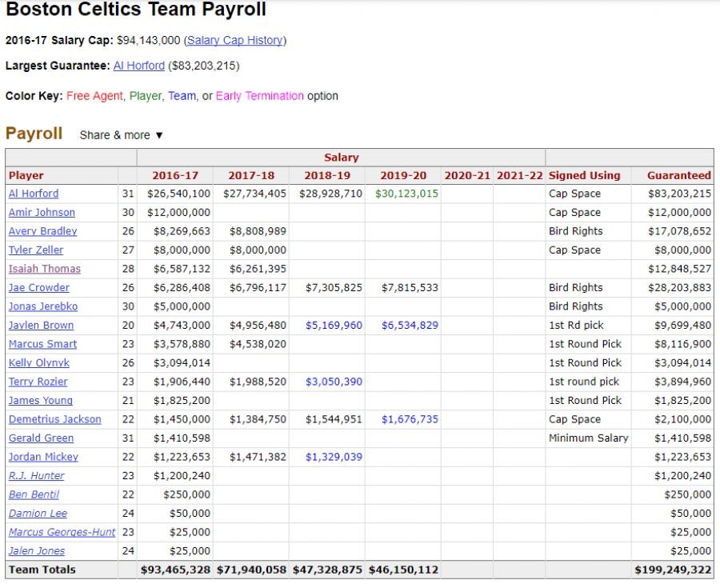Open Kelly Olynyk player page

[x=39, y=363]
